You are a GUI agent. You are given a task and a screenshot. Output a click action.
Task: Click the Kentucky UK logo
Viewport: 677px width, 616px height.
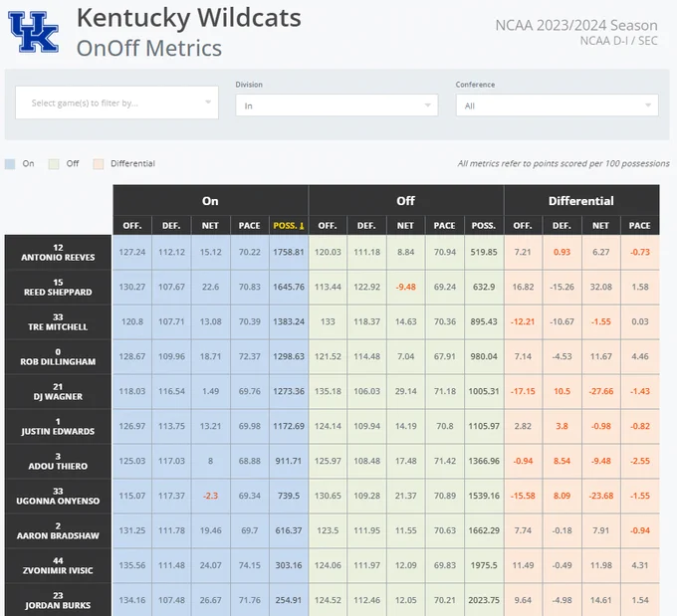[33, 32]
